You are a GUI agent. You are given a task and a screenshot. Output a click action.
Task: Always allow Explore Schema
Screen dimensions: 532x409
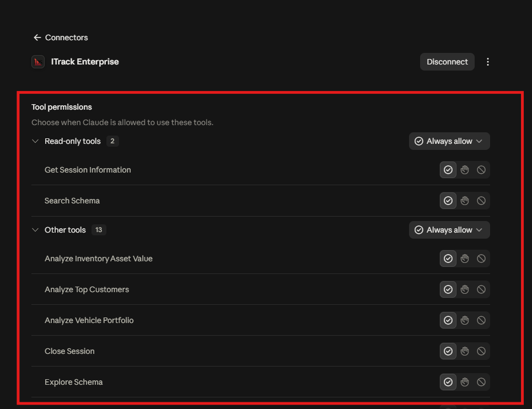point(448,382)
